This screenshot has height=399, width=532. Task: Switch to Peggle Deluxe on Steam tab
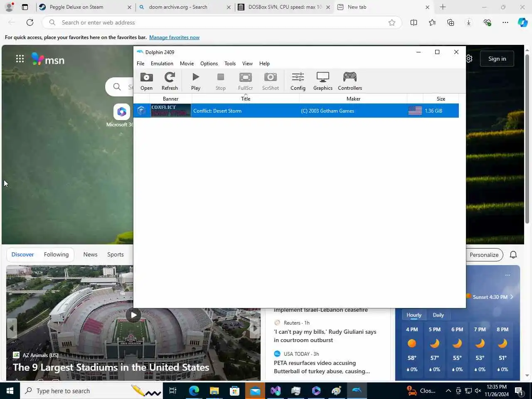(x=84, y=7)
